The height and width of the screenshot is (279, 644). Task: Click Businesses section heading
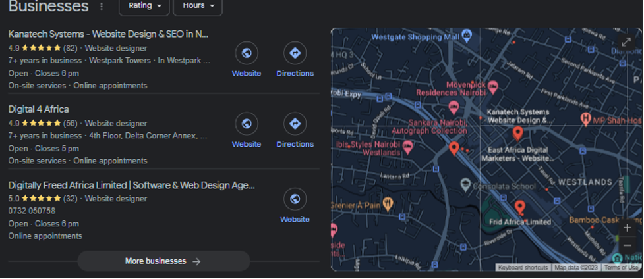tap(49, 6)
